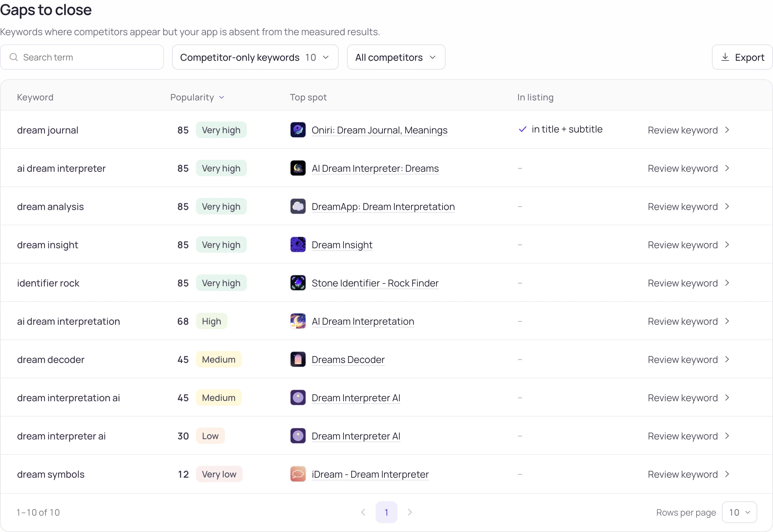
Task: Click Dream Interpreter AI icon in dream interpreter ai row
Action: [x=298, y=436]
